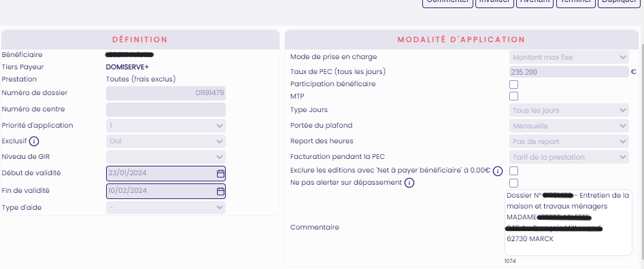Open the Fin de validité calendar picker
The height and width of the screenshot is (269, 644).
(220, 191)
